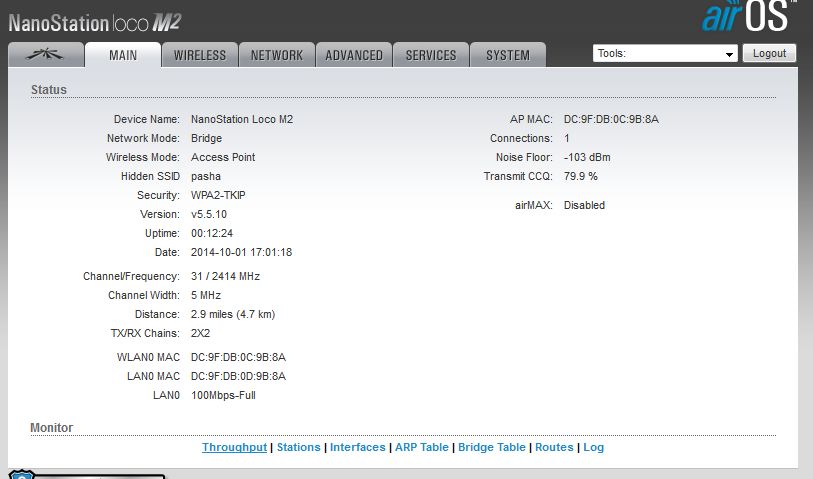Show the Bridge Table link
The image size is (813, 479).
[x=492, y=447]
